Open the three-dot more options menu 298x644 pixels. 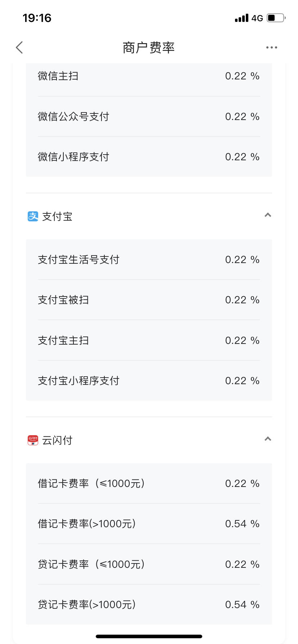tap(271, 47)
